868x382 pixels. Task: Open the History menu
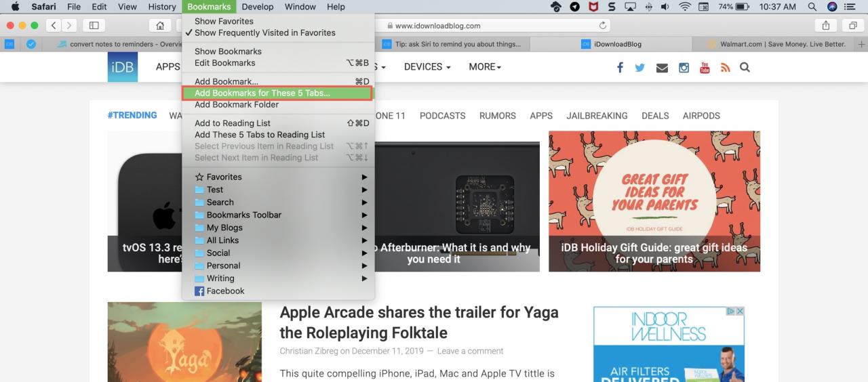tap(162, 7)
